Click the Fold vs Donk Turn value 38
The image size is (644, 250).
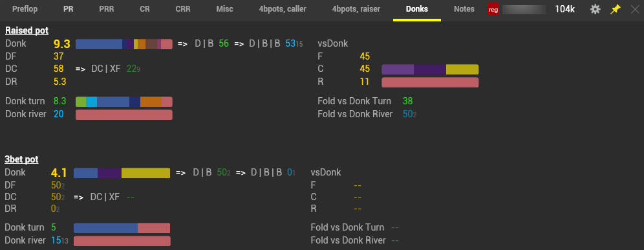click(x=407, y=101)
